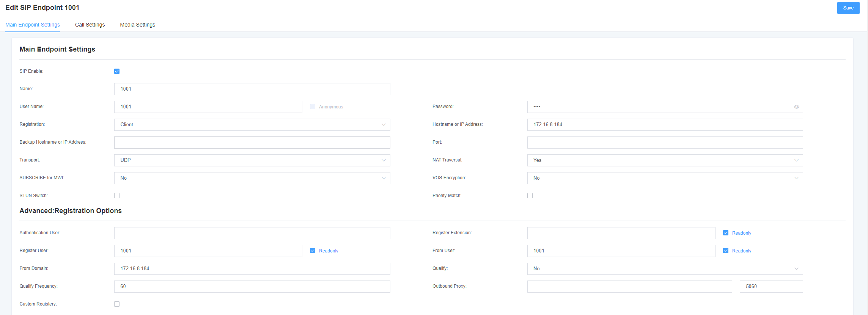Edit the Outbound Proxy port 5060

coord(771,287)
